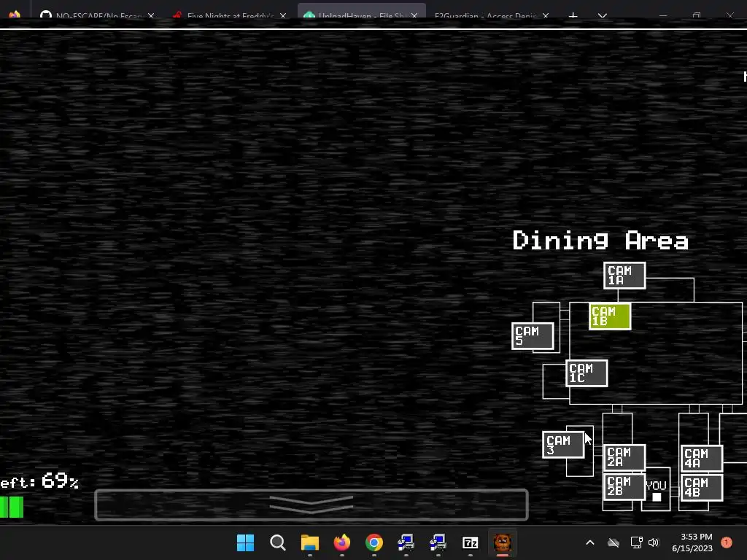Select the highlighted CAM 1B button
Screen dimensions: 747x560
coord(610,316)
